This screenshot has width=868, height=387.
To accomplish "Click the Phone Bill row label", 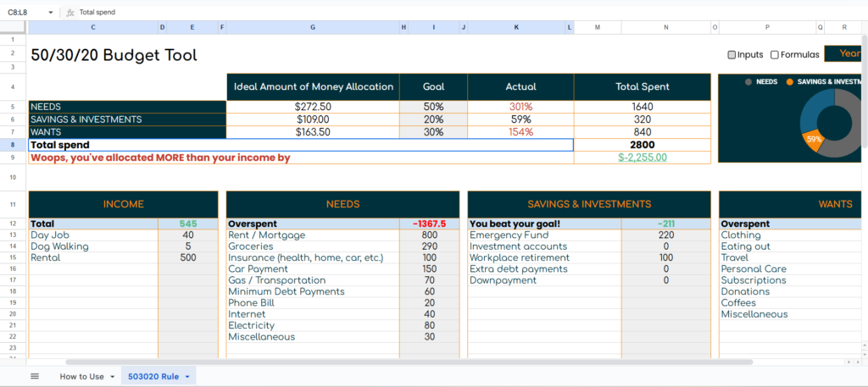I will [x=251, y=303].
